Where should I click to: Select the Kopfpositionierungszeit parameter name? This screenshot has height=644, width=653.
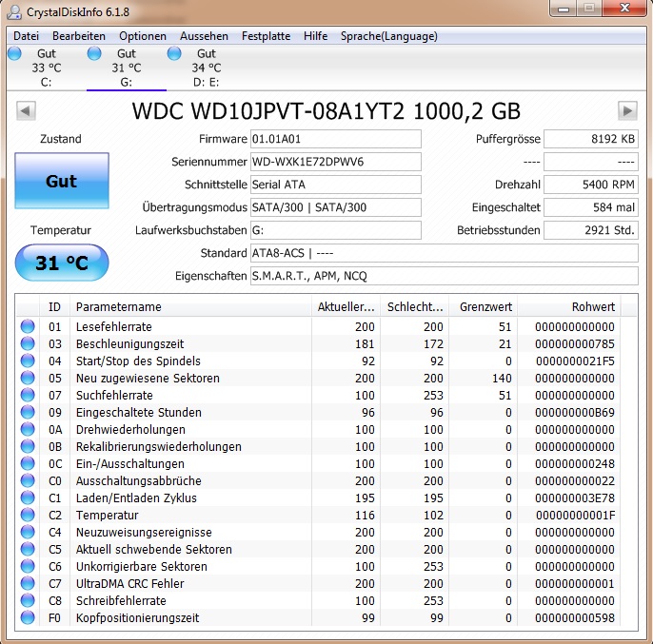(137, 617)
